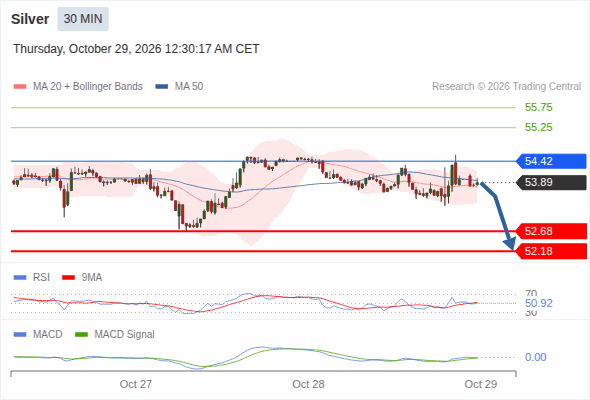The height and width of the screenshot is (400, 590).
Task: Click the Oct 28 date axis label
Action: coord(308,384)
